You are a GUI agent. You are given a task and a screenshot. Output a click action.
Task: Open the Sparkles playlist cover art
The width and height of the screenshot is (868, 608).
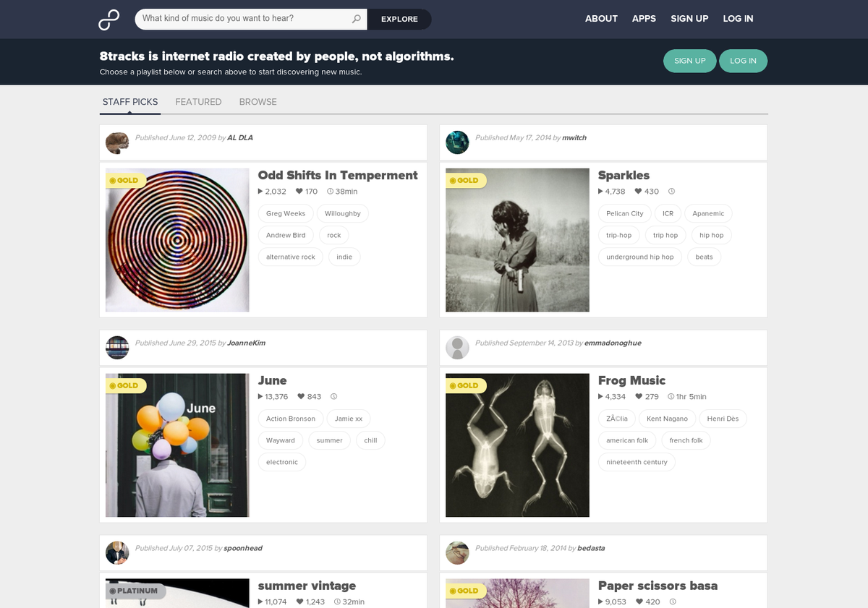point(517,240)
